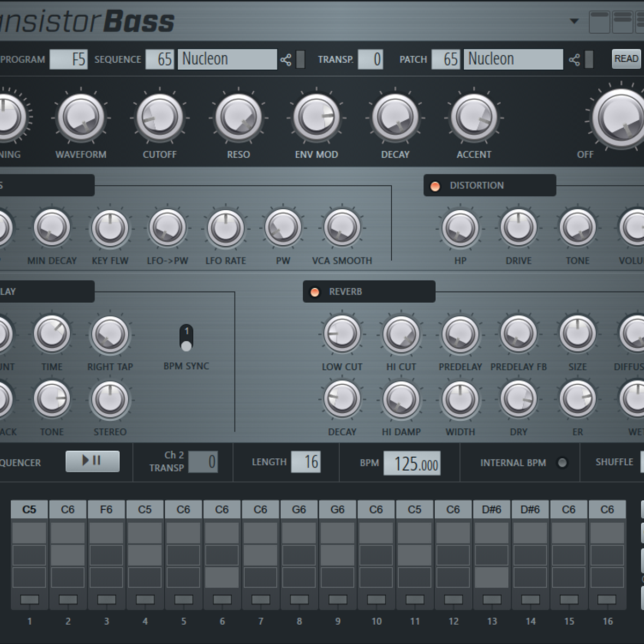The height and width of the screenshot is (644, 644).
Task: Click the VCA Smooth knob
Action: [x=342, y=228]
